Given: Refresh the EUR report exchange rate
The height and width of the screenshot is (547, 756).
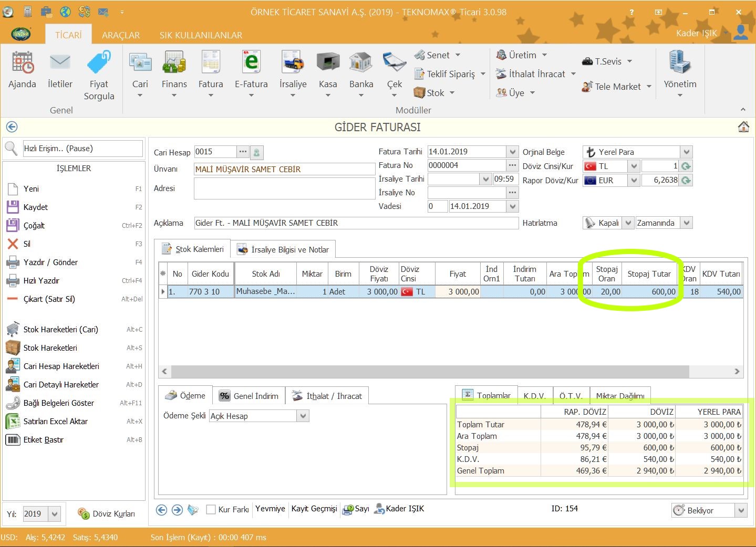Looking at the screenshot, I should [686, 181].
